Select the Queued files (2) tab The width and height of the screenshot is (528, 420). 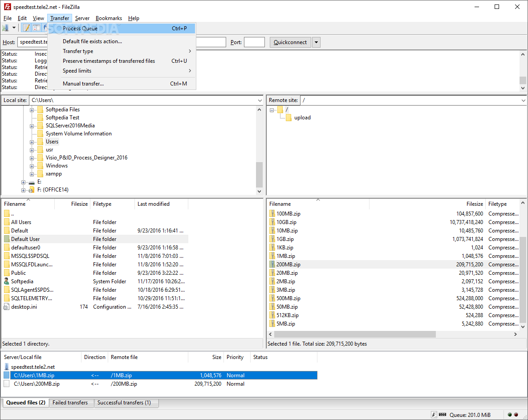pos(25,403)
